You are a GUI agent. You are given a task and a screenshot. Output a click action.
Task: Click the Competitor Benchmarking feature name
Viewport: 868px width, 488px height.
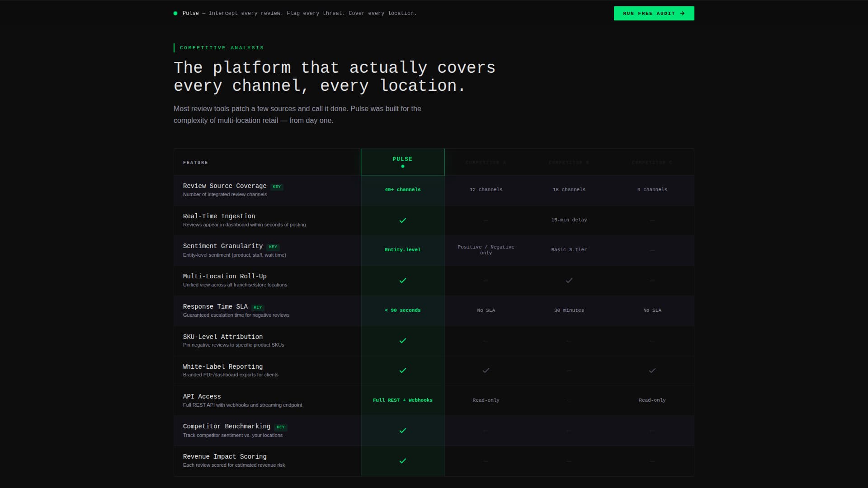click(x=226, y=427)
